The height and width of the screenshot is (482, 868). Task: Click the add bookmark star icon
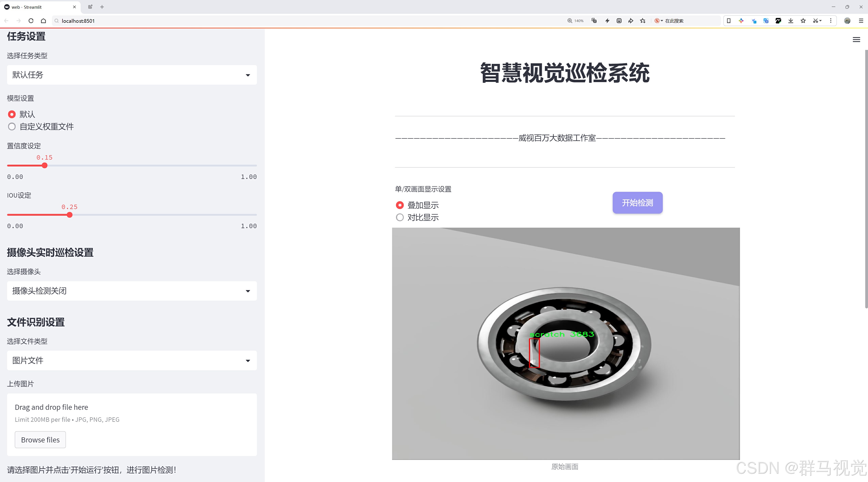click(643, 21)
